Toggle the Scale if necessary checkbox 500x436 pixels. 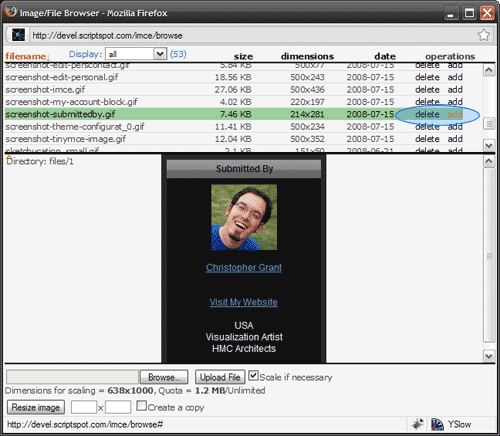point(253,376)
